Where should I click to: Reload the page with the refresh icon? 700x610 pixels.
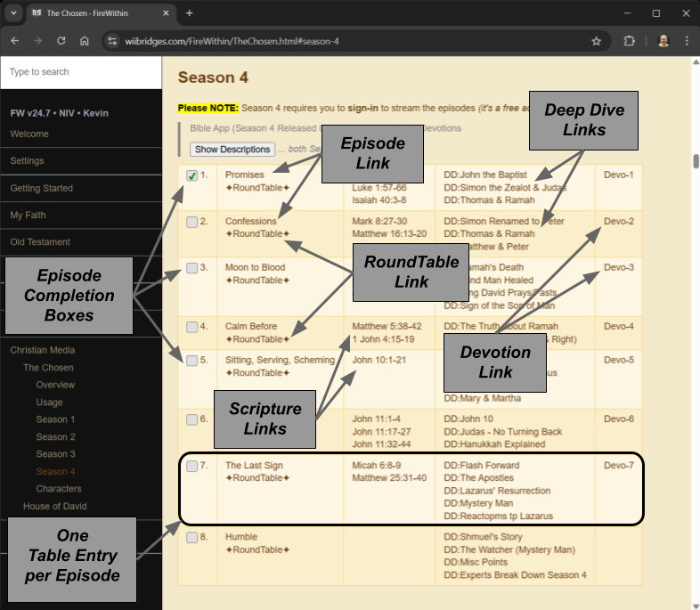pyautogui.click(x=61, y=41)
